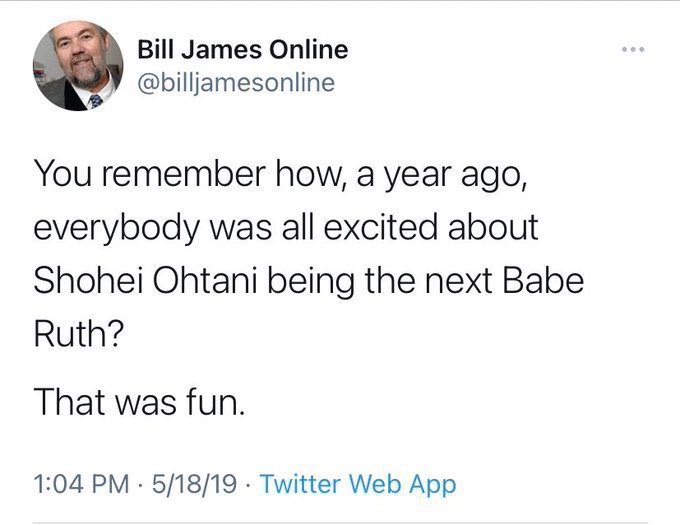Click the line "You remember how, a year ago,"
This screenshot has width=680, height=525.
tap(281, 174)
